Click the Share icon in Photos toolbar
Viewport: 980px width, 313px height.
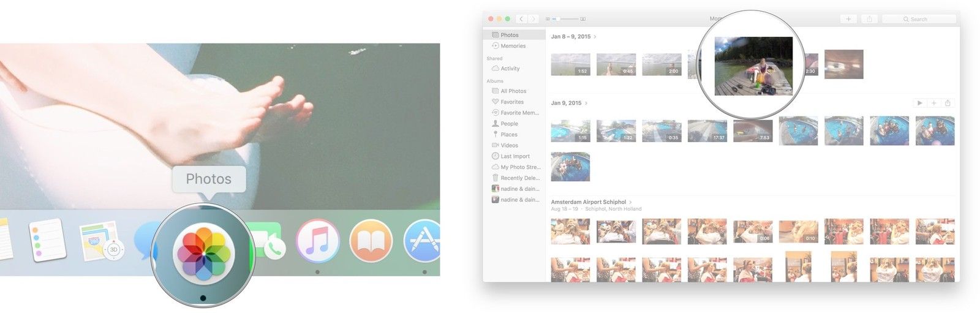pyautogui.click(x=869, y=19)
